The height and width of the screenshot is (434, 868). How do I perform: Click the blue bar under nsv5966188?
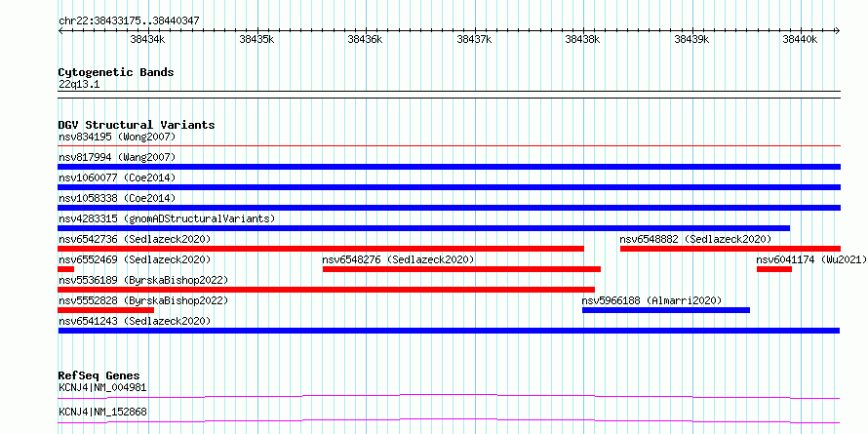point(666,310)
